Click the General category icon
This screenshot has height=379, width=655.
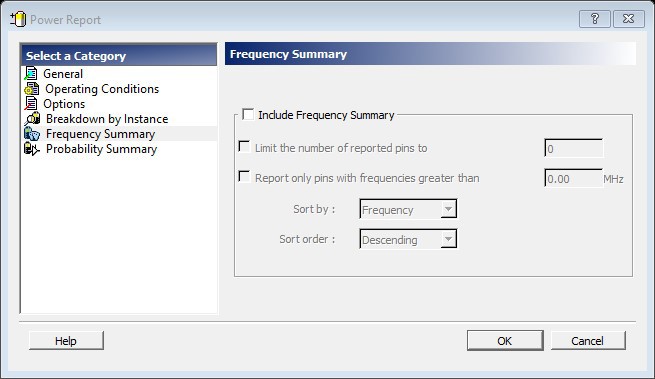coord(31,74)
